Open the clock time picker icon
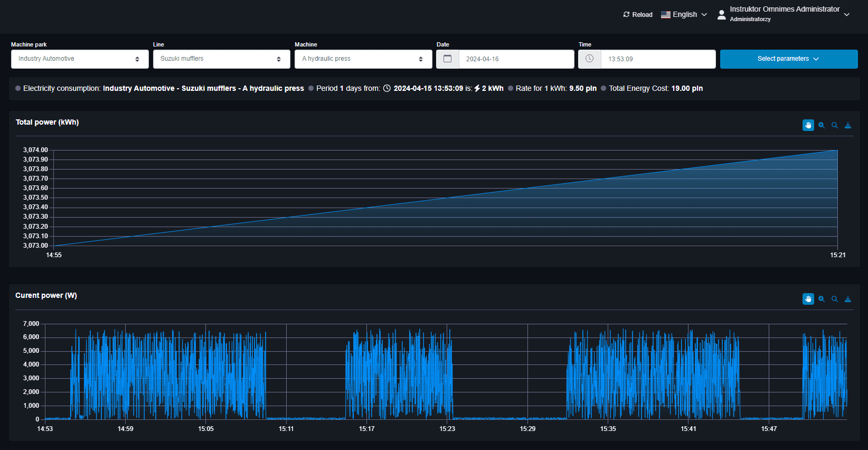Screen dimensions: 868x450 (x=589, y=59)
